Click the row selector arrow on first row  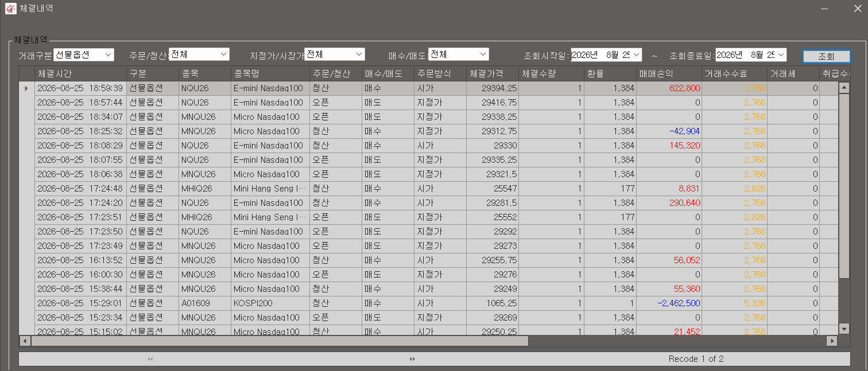26,88
